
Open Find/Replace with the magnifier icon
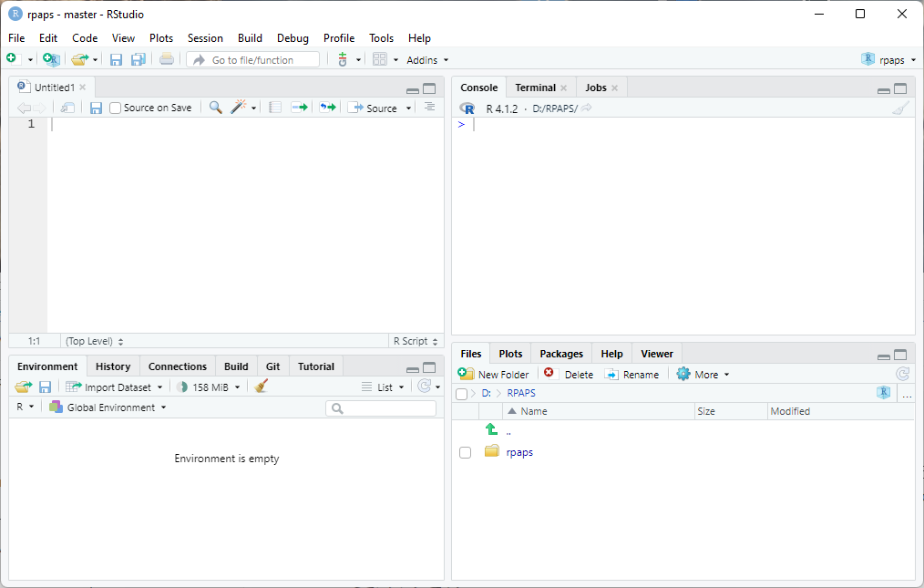216,108
